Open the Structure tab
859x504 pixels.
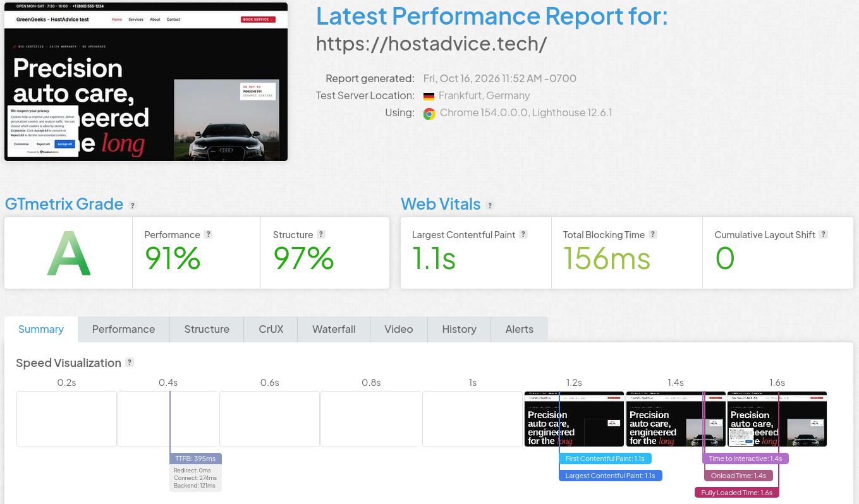(x=207, y=329)
